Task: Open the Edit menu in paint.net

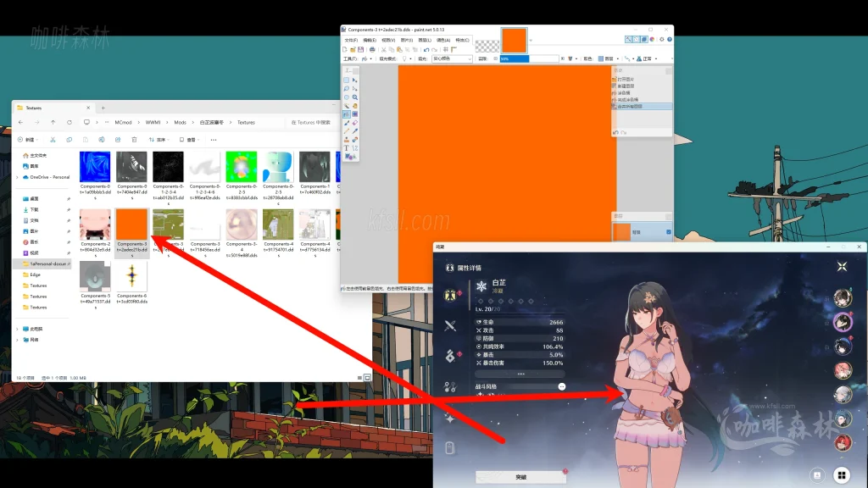Action: pos(370,40)
